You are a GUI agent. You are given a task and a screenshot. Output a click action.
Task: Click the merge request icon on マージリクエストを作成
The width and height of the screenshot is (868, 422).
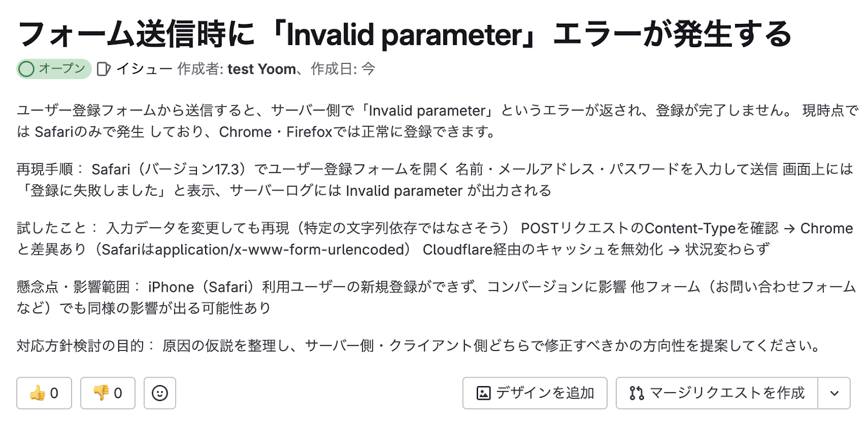point(636,393)
